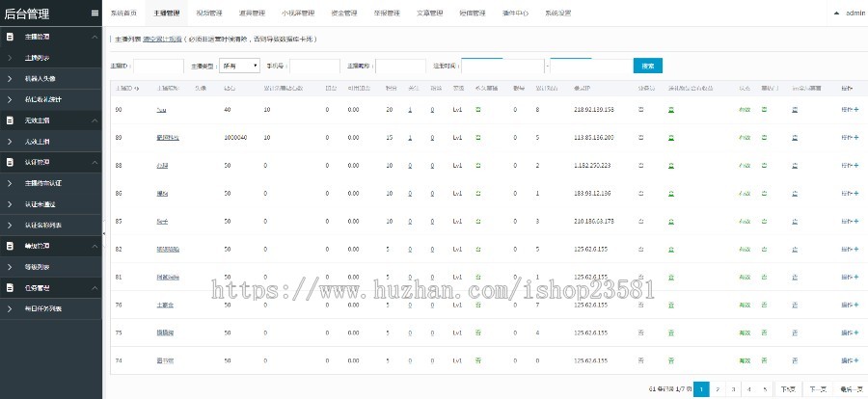Switch to the 资金管理 top tab
This screenshot has height=399, width=868.
point(343,13)
